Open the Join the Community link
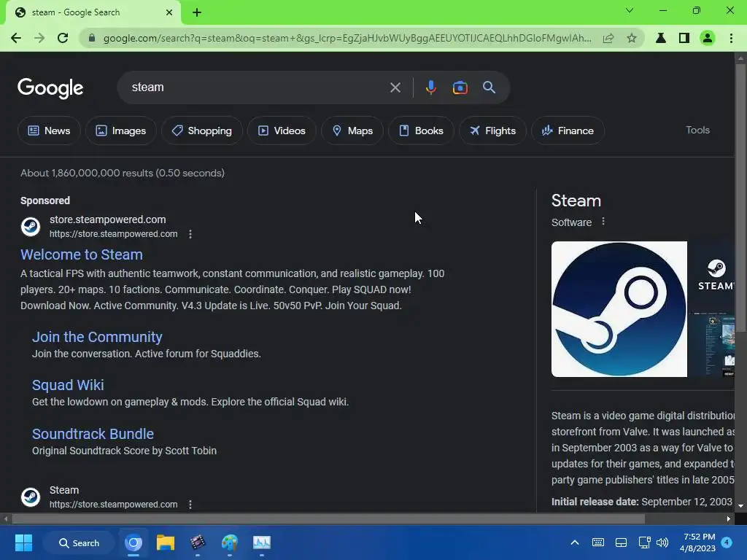747x560 pixels. pyautogui.click(x=97, y=337)
